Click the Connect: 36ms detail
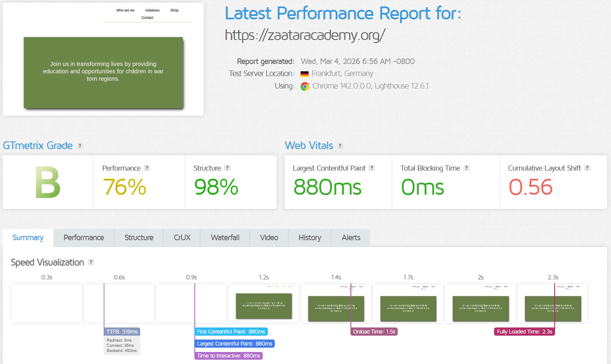611x364 pixels. (120, 346)
